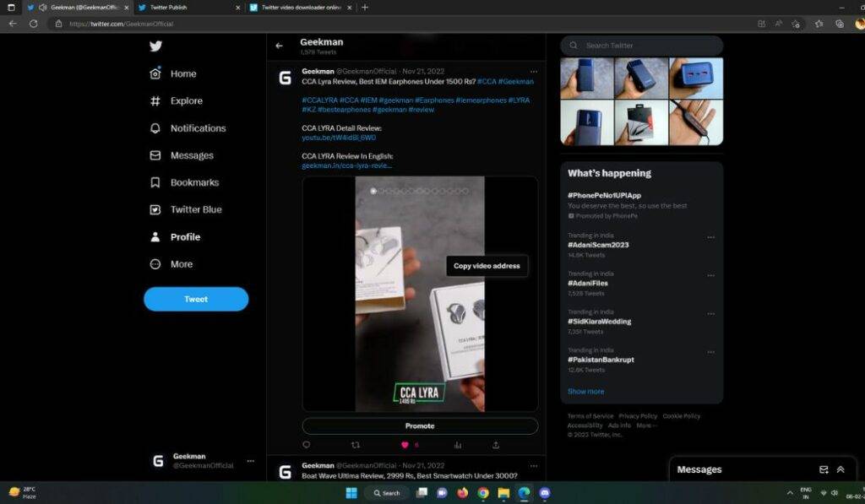Open the youtu.be detail review link
This screenshot has width=865, height=504.
(x=339, y=138)
